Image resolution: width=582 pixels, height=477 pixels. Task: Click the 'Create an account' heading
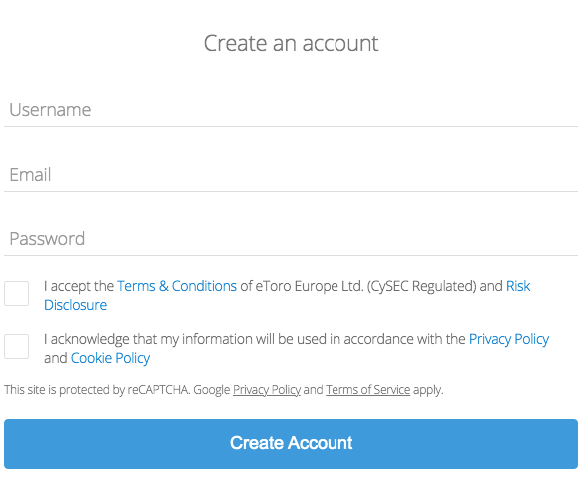[x=291, y=43]
